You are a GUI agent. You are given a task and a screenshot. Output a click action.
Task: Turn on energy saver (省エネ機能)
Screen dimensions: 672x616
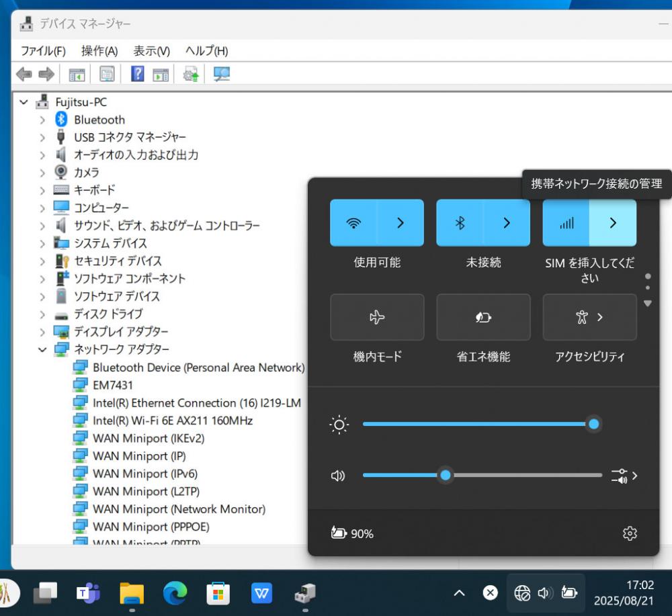[x=483, y=318]
